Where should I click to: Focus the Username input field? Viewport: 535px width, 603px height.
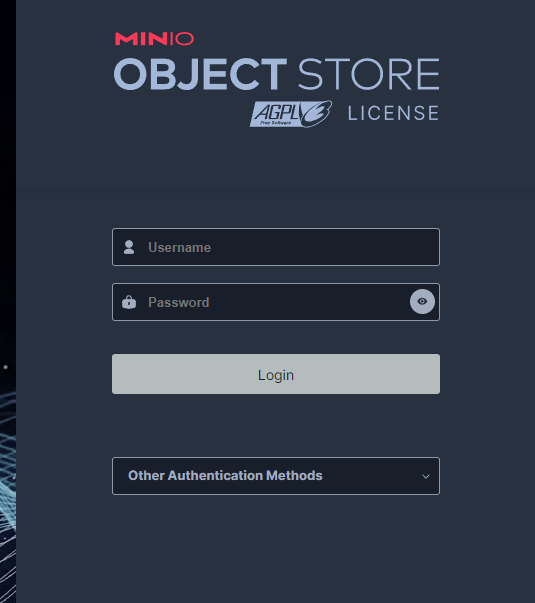coord(276,247)
